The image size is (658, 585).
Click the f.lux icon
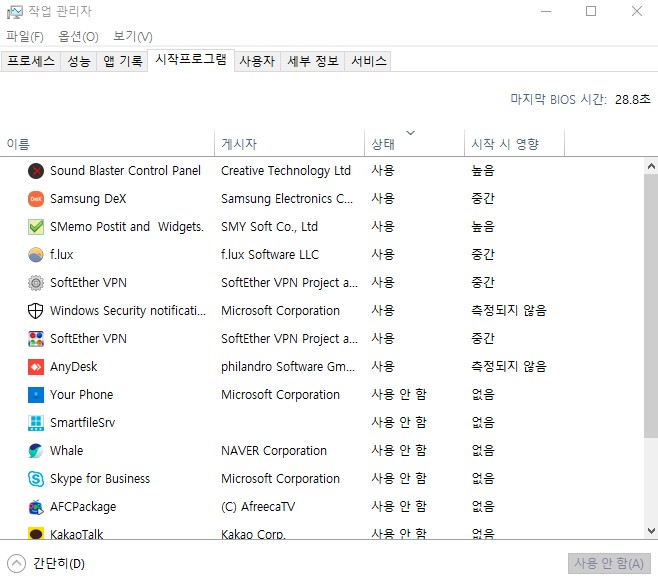(x=36, y=255)
